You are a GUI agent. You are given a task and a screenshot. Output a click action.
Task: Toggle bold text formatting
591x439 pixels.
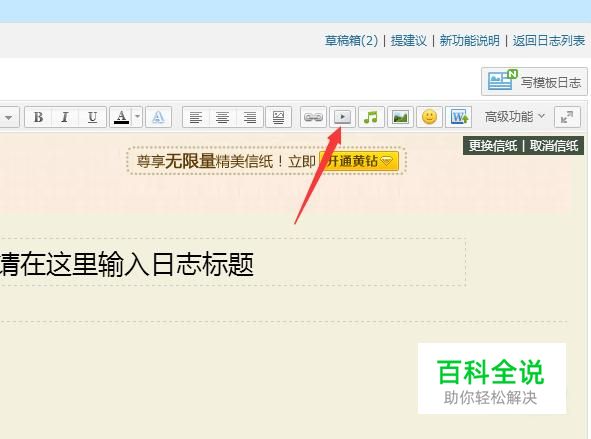point(38,117)
